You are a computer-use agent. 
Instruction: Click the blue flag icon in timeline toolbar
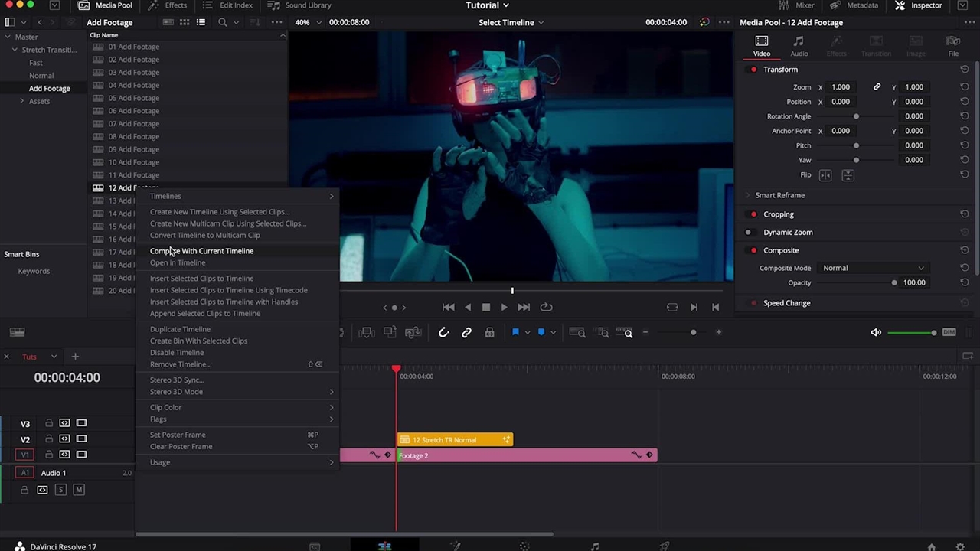515,332
